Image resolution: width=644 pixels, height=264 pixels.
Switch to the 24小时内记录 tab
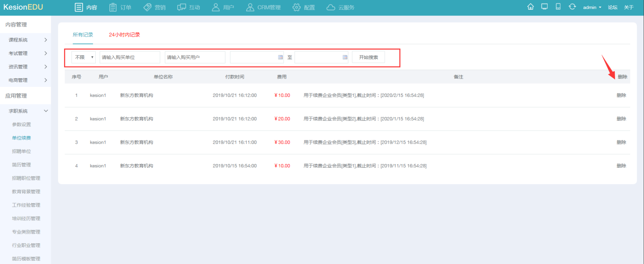[124, 35]
